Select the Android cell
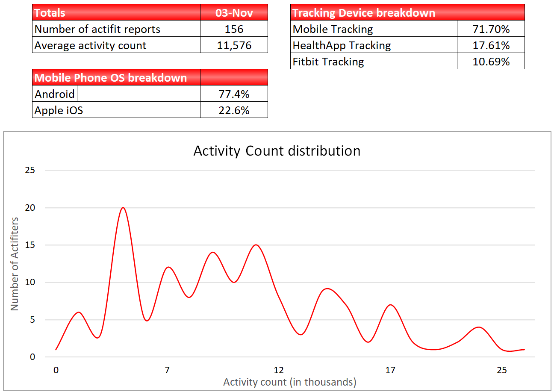 [x=55, y=94]
